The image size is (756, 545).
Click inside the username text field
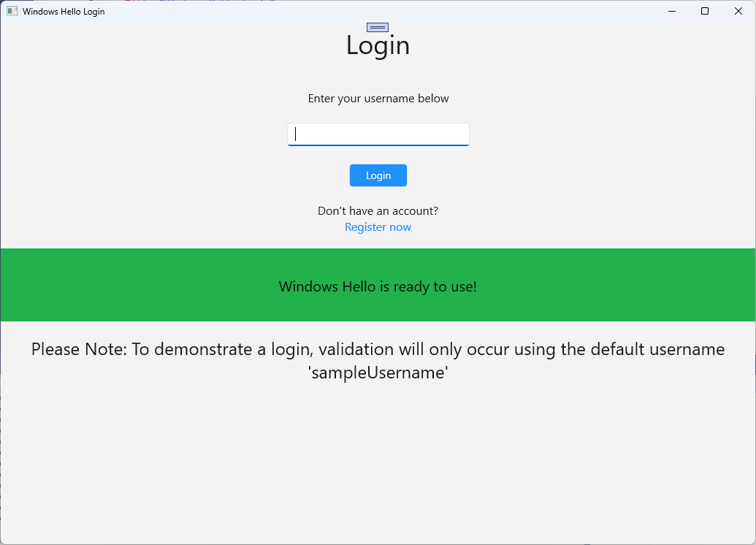[378, 134]
